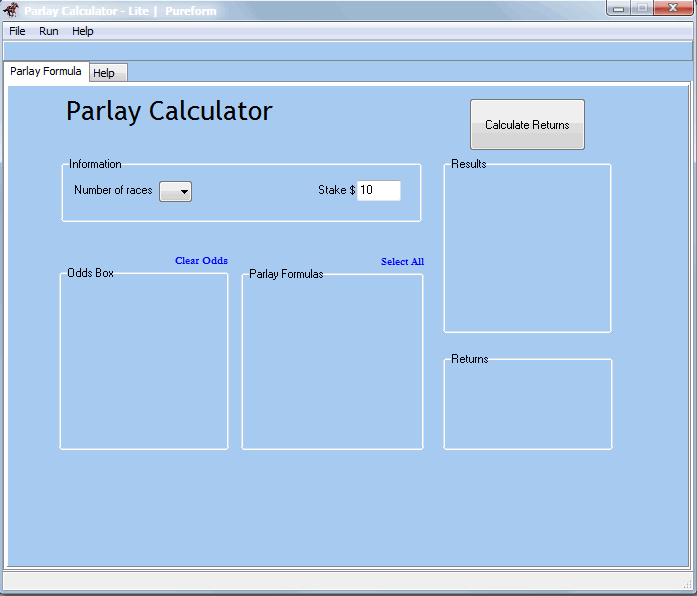
Task: Open the Help menu in the menu bar
Action: [83, 31]
